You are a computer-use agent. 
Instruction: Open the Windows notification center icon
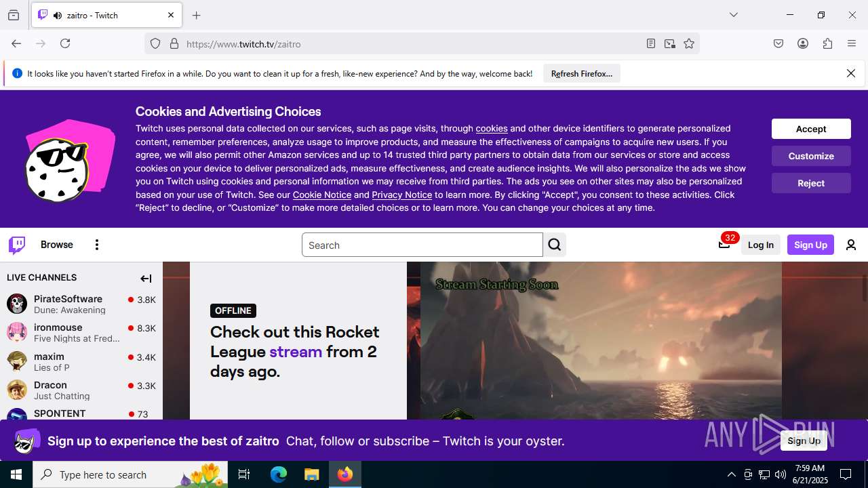846,474
